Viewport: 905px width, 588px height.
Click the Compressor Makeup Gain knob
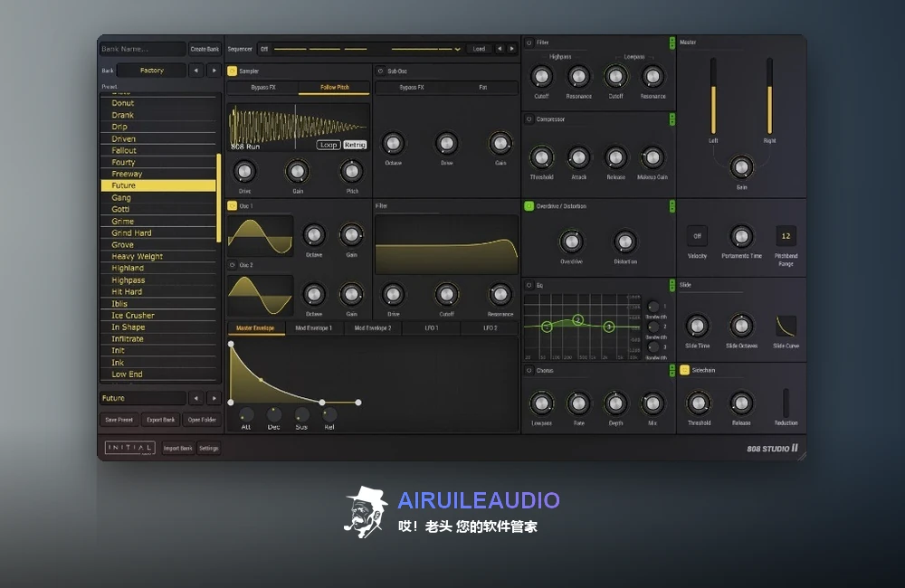pos(653,157)
